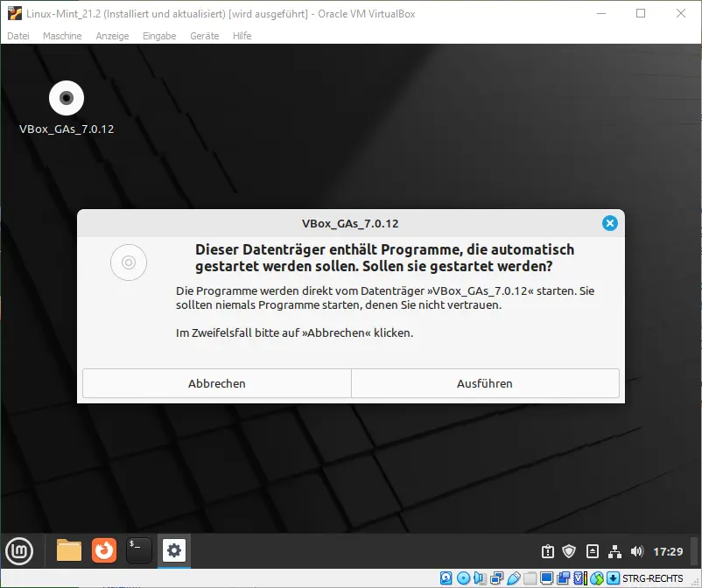This screenshot has height=588, width=702.
Task: Click the VirtualBox USB devices indicator
Action: coord(514,578)
